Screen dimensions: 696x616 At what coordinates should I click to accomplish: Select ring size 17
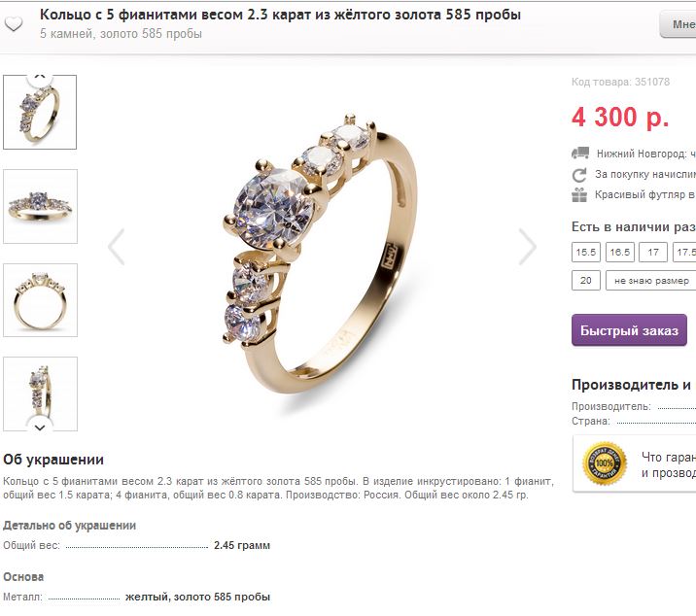[653, 252]
